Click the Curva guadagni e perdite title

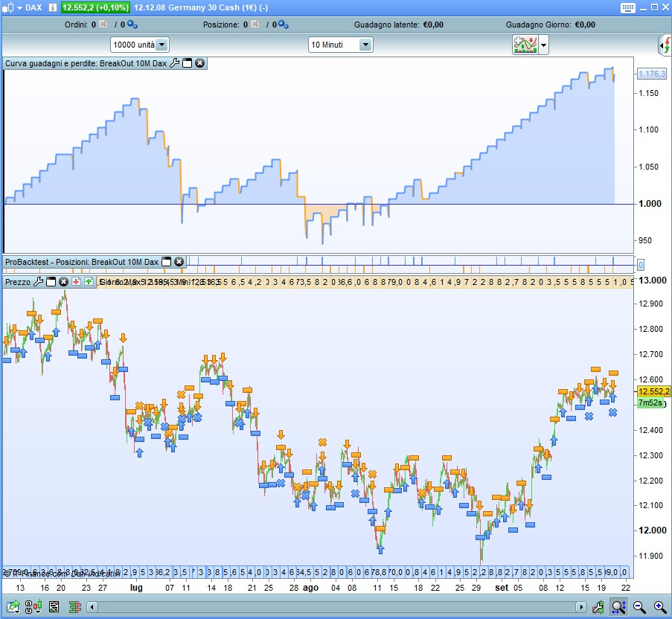[x=86, y=63]
